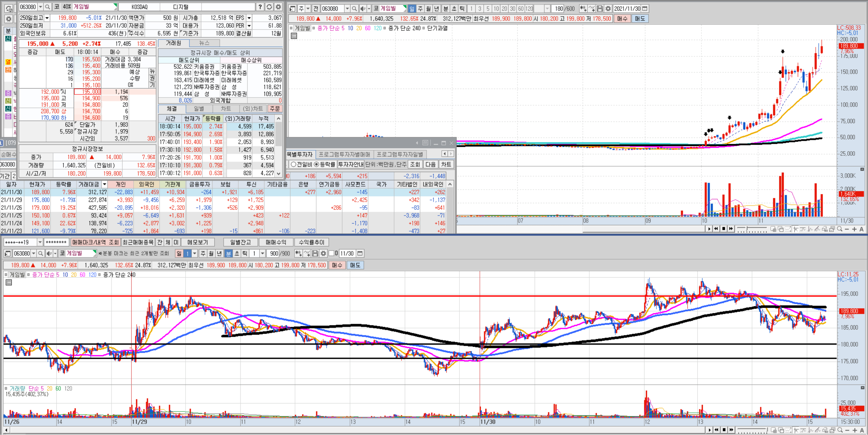Viewport: 868px width, 435px height.
Task: Click the 매도 sell button in the upper chart
Action: [x=640, y=19]
